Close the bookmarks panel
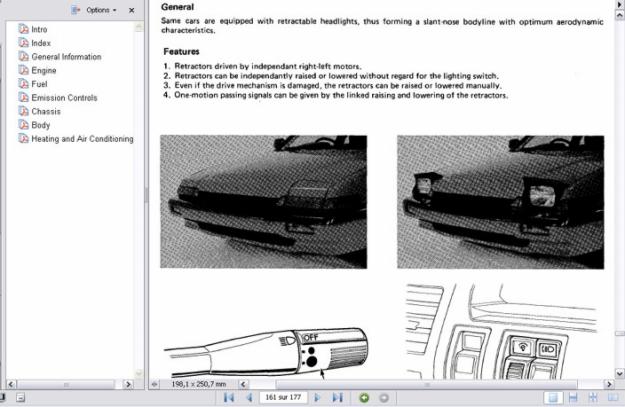This screenshot has width=625, height=407. [132, 10]
